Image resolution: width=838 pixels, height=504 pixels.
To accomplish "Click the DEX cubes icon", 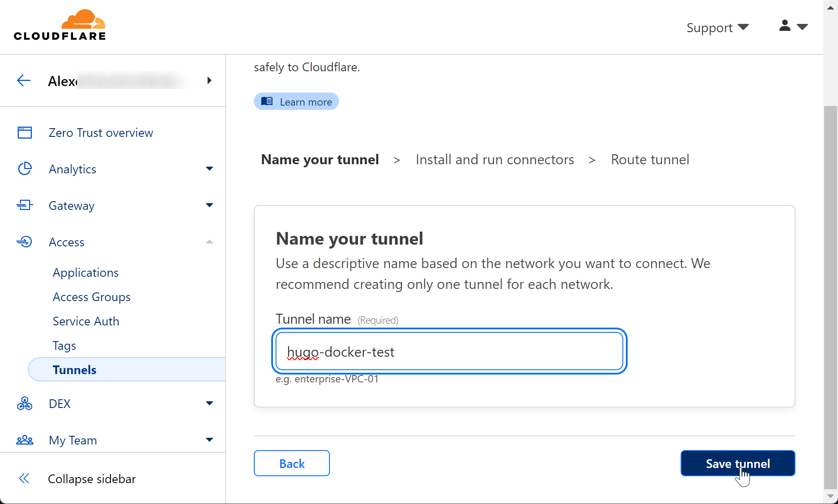I will point(25,404).
